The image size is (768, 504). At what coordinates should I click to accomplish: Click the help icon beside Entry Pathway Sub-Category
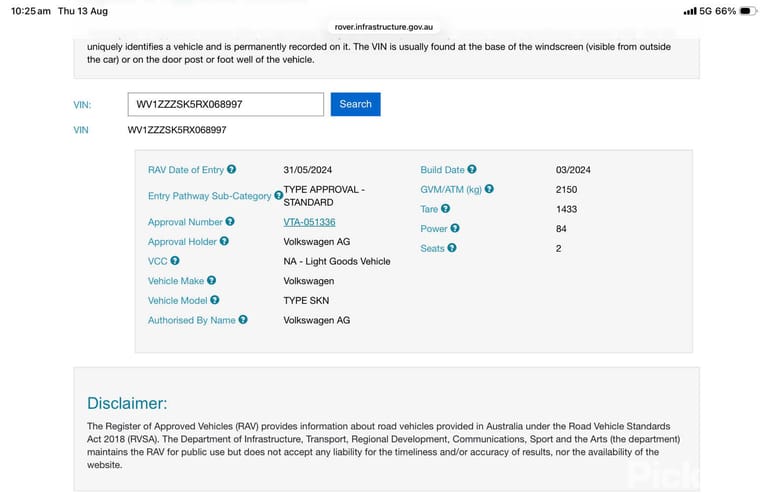point(278,195)
